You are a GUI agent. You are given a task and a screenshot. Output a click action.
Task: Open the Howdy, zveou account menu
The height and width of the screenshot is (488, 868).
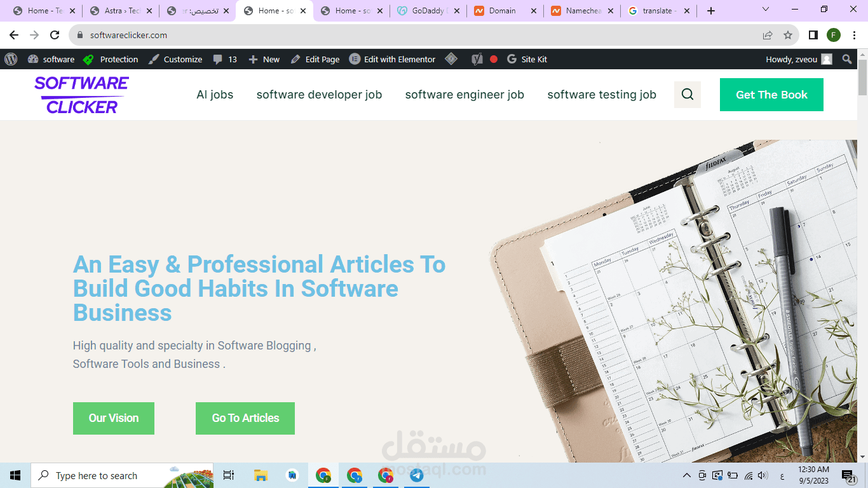[799, 59]
